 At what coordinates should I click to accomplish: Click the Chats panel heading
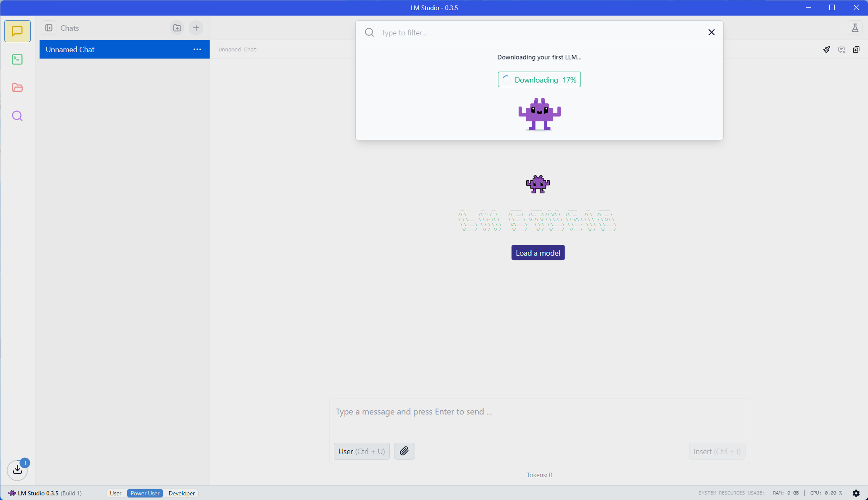[x=69, y=28]
